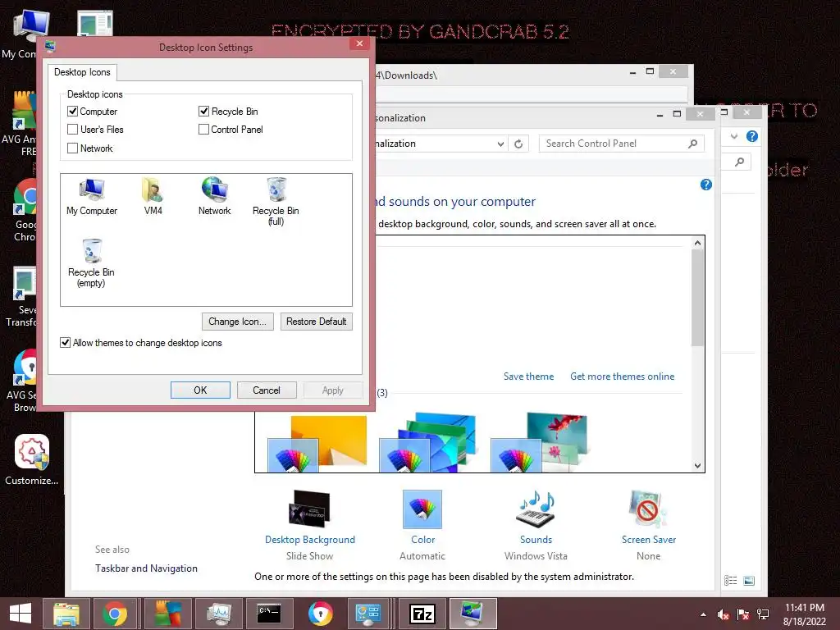Select the blue lines theme thumbnail
The height and width of the screenshot is (630, 840).
pos(427,442)
